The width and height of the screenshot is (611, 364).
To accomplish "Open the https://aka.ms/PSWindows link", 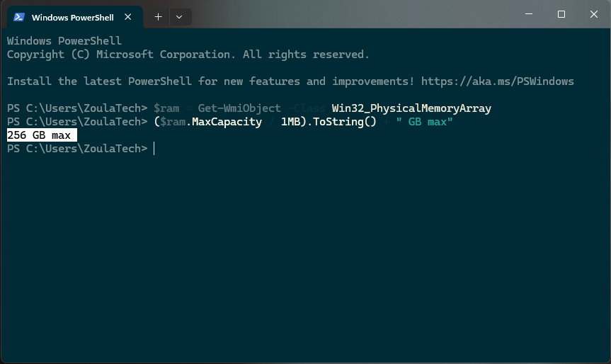I will coord(497,81).
